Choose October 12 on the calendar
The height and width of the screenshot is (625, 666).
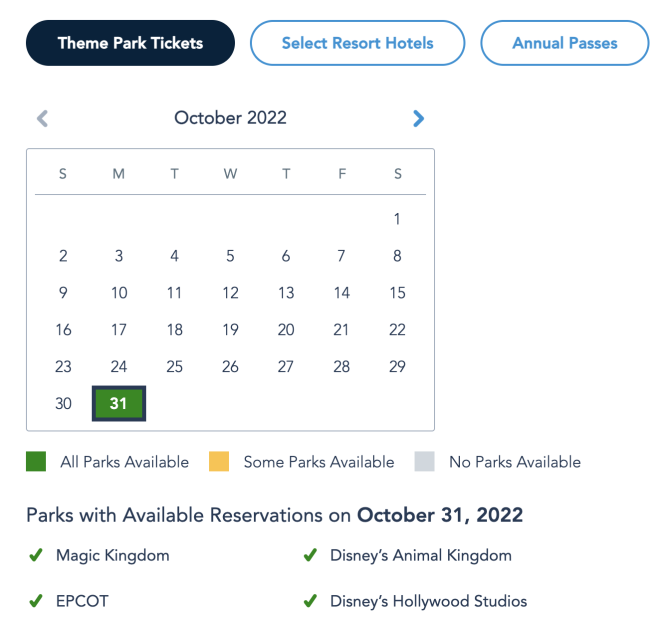[x=230, y=293]
